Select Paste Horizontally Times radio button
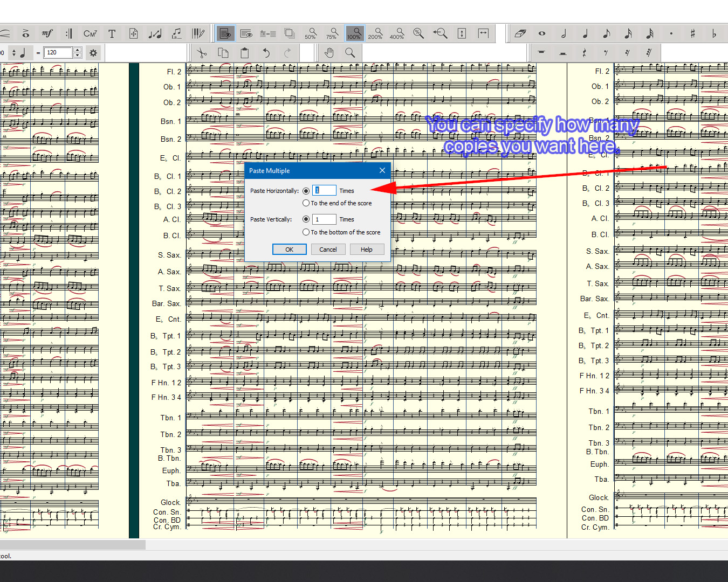 click(306, 191)
